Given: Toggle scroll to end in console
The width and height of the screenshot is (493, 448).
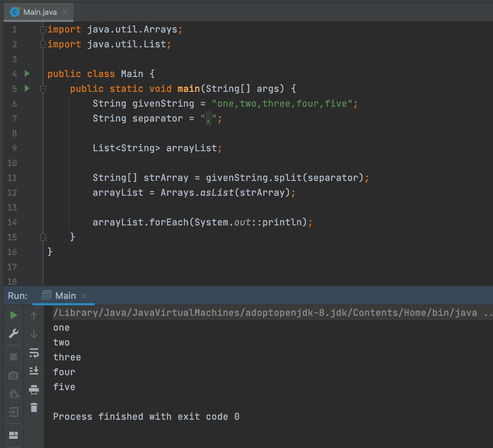Looking at the screenshot, I should pyautogui.click(x=34, y=371).
